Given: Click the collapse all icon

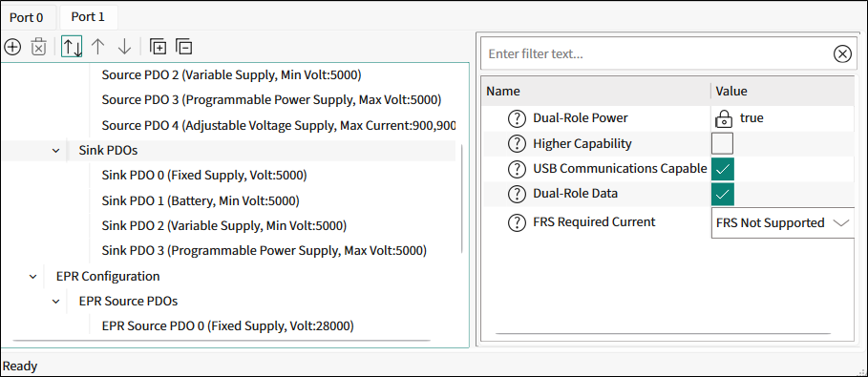Looking at the screenshot, I should click(183, 47).
